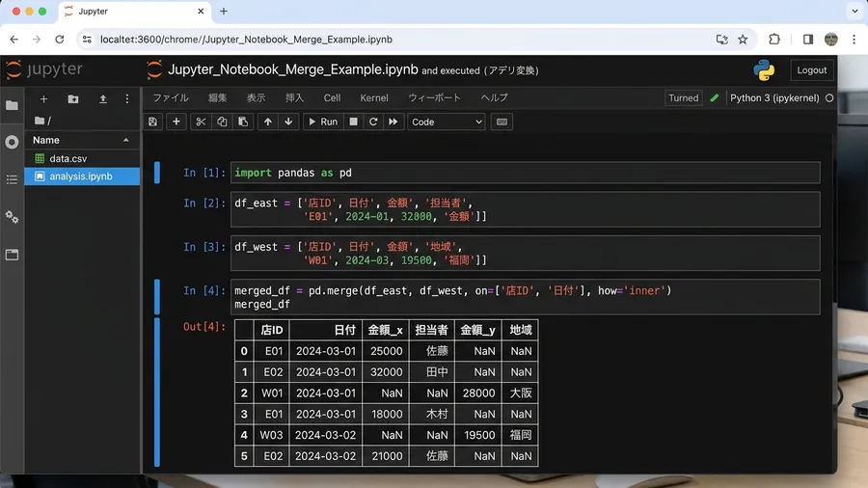Open the extension settings gears sidebar icon
The image size is (868, 488).
pos(12,217)
